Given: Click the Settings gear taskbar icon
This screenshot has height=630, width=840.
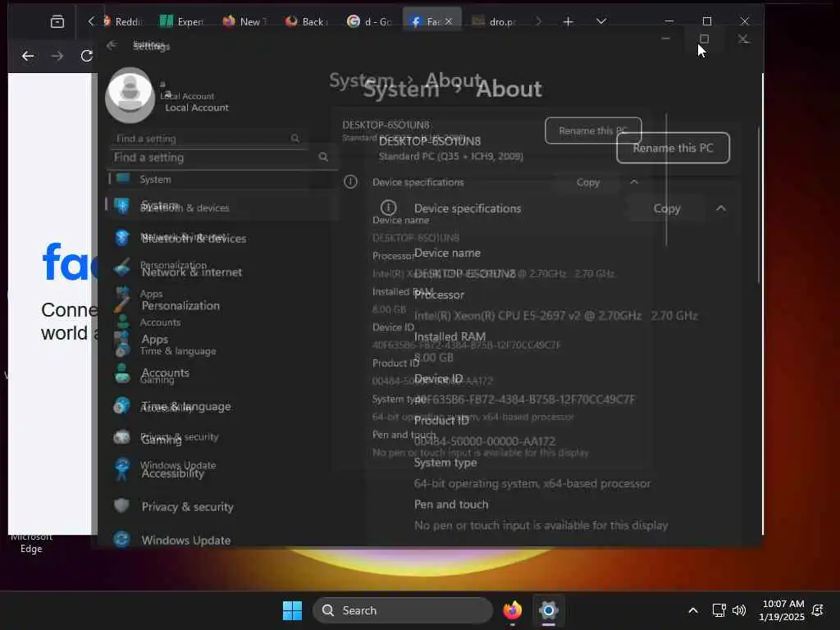Looking at the screenshot, I should [548, 610].
